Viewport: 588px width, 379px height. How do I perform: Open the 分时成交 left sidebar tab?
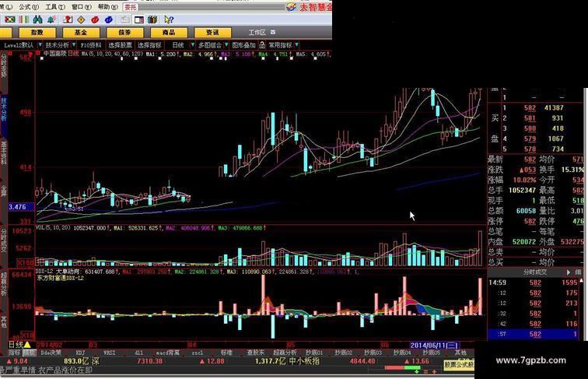[4, 240]
